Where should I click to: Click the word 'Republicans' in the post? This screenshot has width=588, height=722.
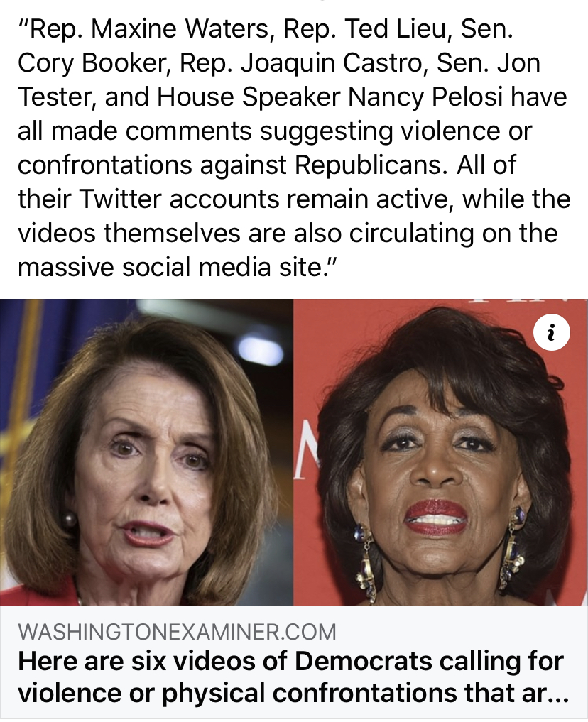(370, 165)
